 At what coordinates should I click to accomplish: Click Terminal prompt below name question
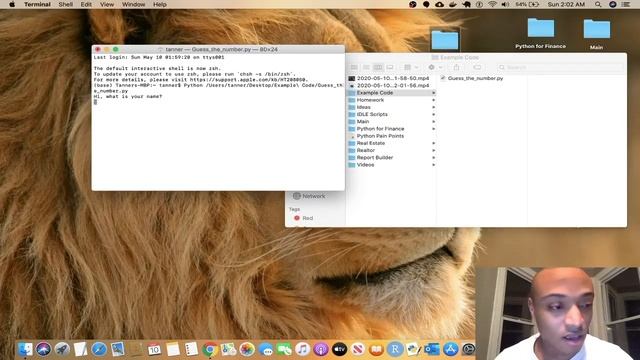point(96,102)
